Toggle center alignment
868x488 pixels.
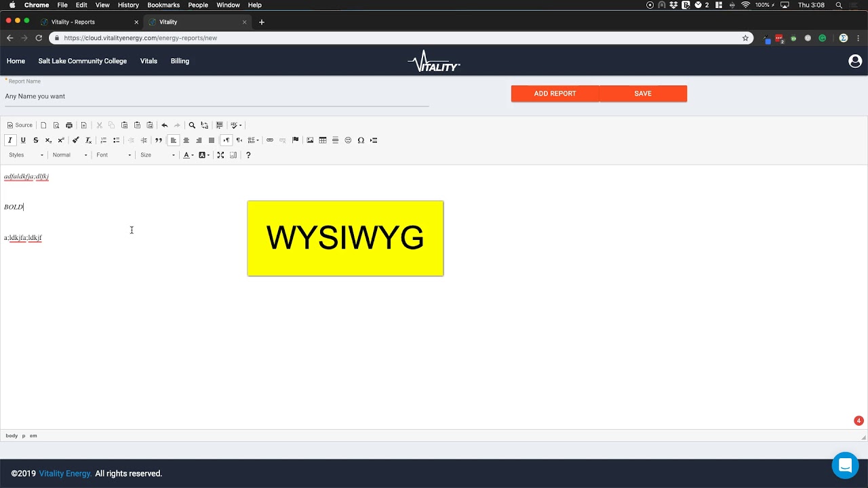point(186,140)
